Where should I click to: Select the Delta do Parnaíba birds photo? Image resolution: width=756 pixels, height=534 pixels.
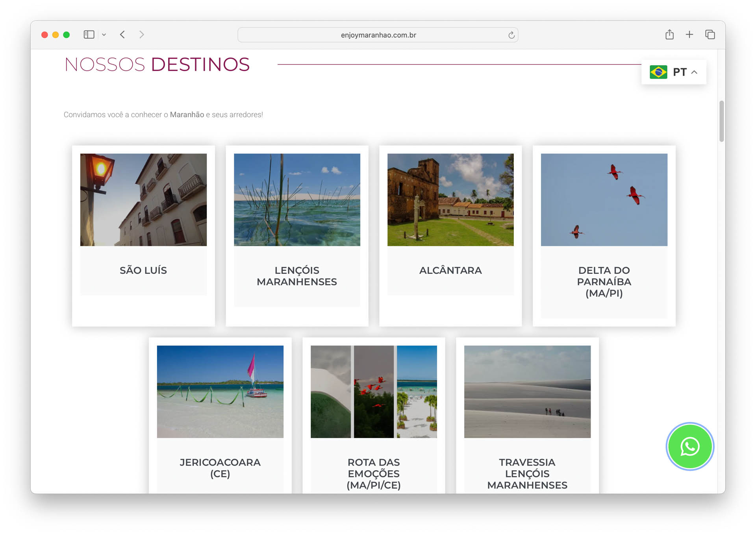pos(604,200)
